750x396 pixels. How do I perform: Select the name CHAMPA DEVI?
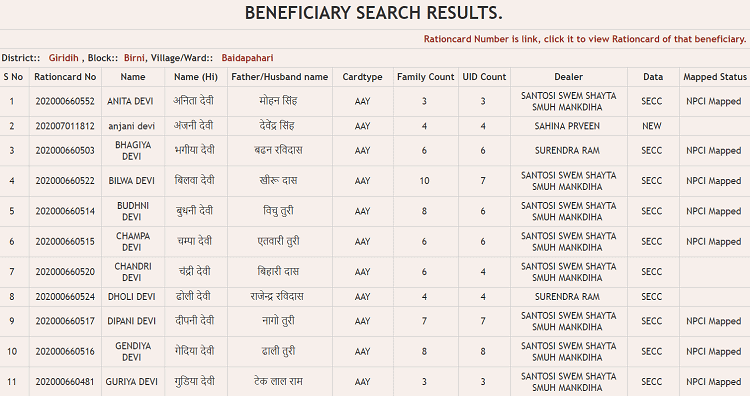(x=132, y=242)
